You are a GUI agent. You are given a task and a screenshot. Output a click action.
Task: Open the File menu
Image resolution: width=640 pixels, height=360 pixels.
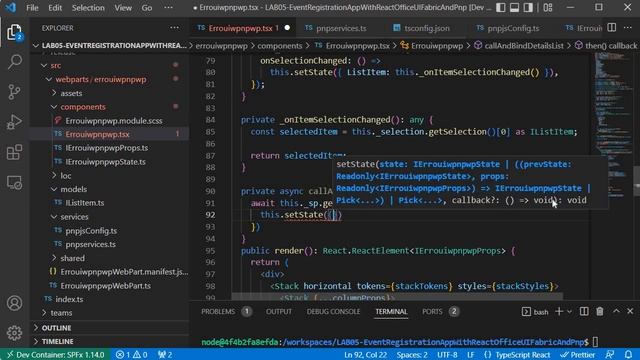click(x=32, y=8)
